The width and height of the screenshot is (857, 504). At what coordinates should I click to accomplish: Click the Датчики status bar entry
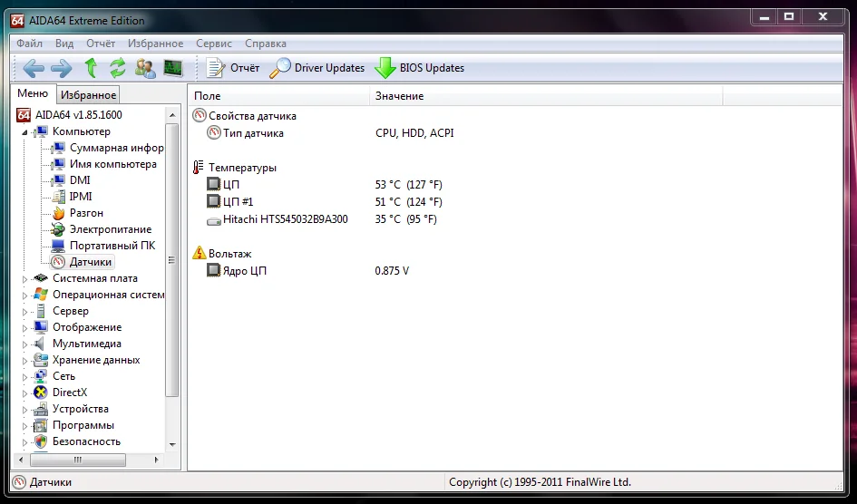[43, 482]
